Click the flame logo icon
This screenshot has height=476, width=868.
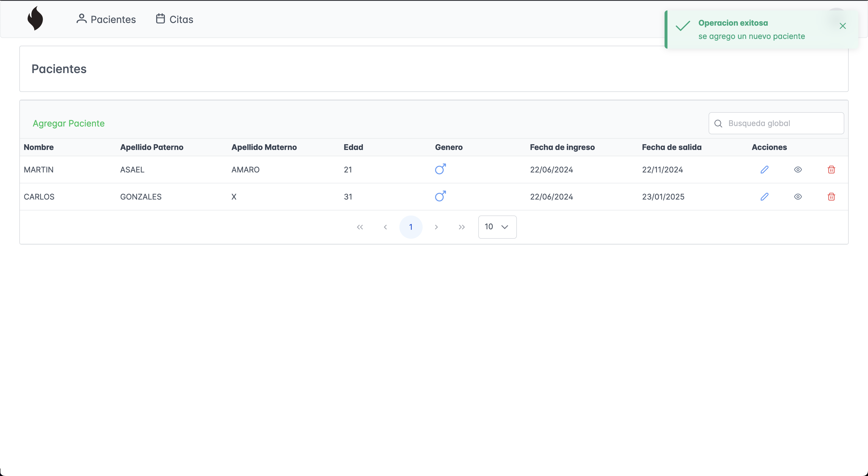point(35,19)
